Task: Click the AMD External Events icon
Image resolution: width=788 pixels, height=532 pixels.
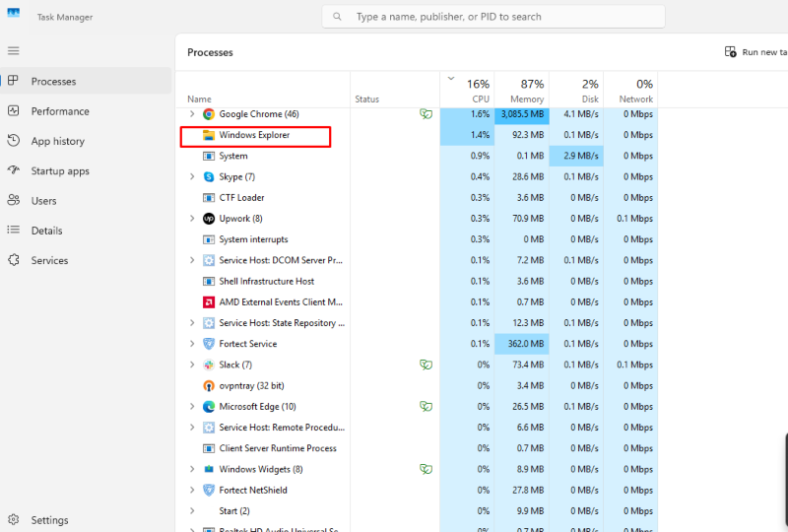Action: tap(209, 302)
